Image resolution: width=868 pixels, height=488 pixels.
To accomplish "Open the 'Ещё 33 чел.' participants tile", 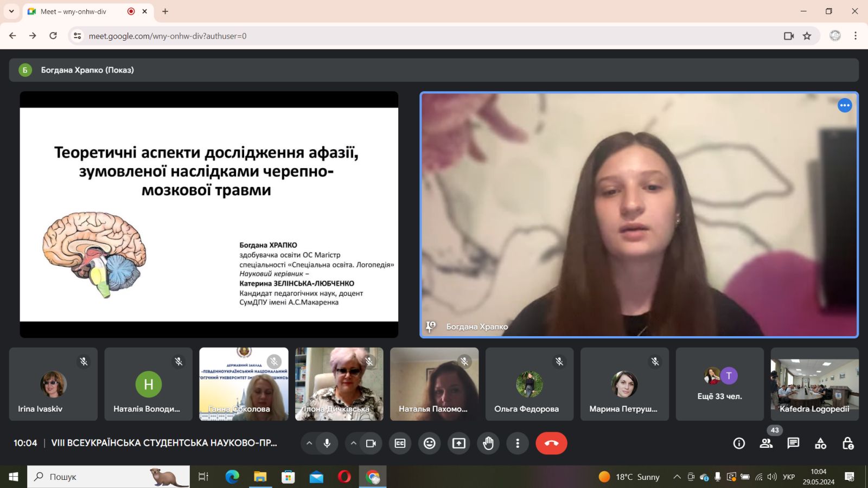I will tap(719, 384).
